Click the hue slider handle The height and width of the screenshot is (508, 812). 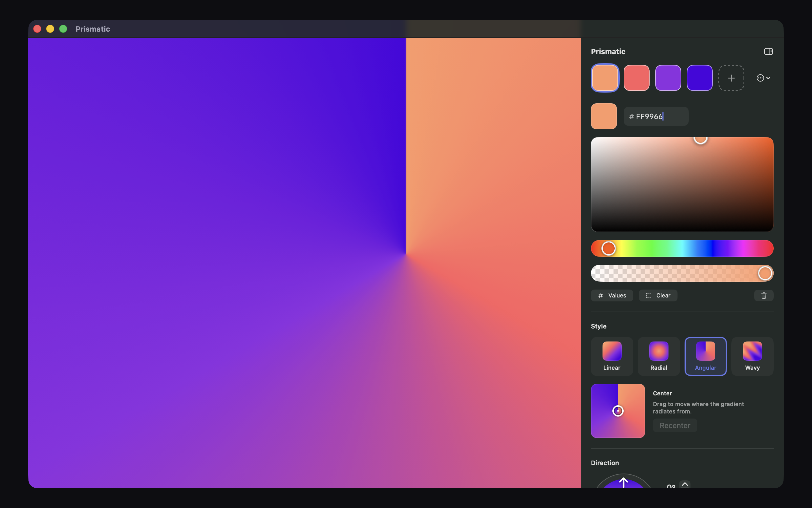(x=608, y=248)
